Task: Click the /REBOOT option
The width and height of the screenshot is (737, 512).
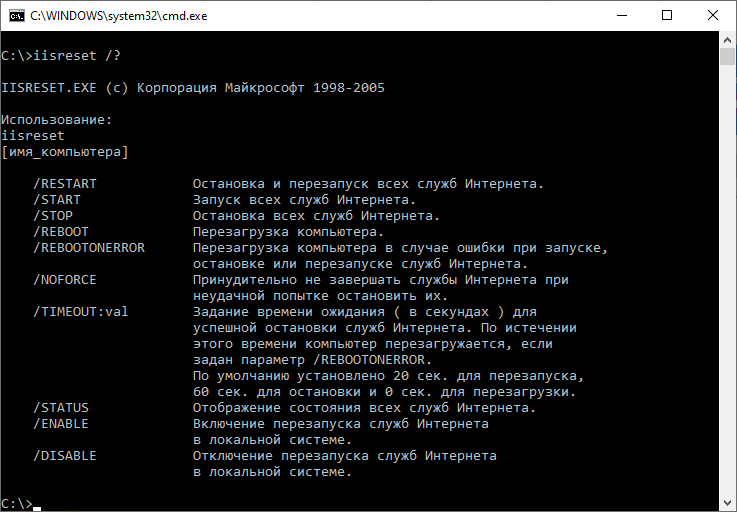Action: [61, 232]
